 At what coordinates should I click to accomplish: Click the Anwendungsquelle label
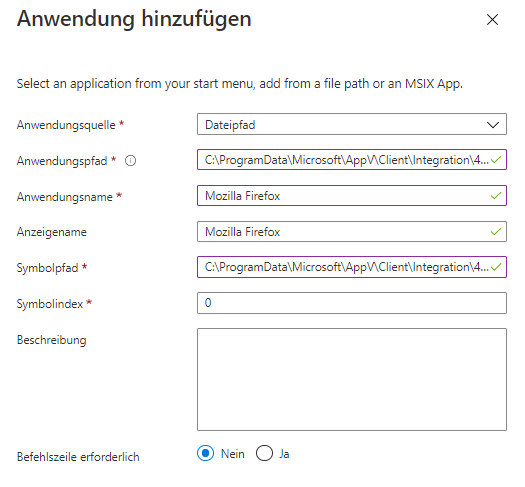[66, 125]
